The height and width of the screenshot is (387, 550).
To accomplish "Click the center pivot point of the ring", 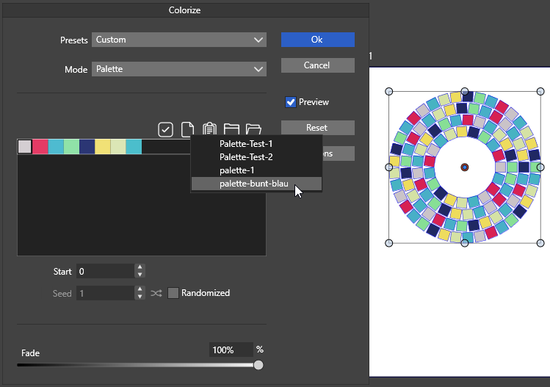I will pos(464,167).
